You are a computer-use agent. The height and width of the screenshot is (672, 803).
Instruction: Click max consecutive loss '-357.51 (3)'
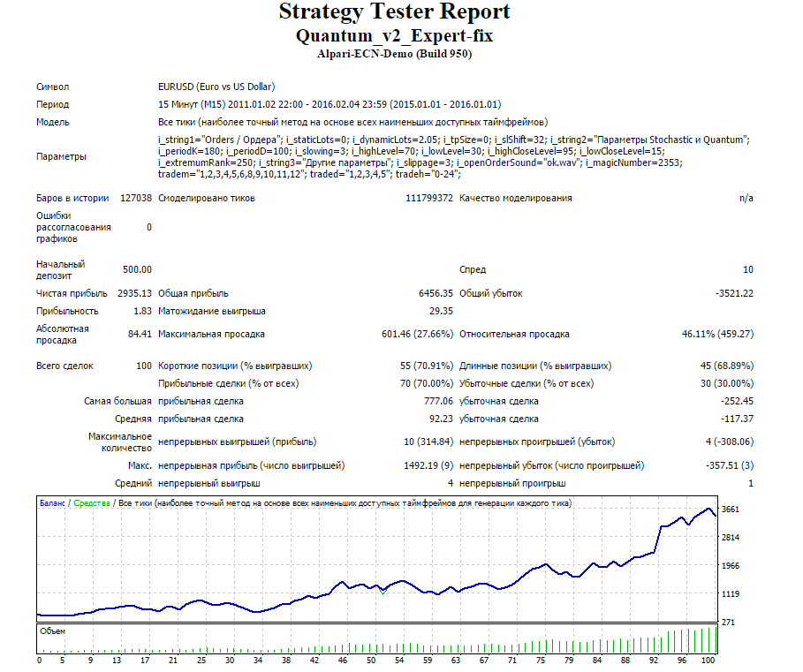pyautogui.click(x=730, y=465)
